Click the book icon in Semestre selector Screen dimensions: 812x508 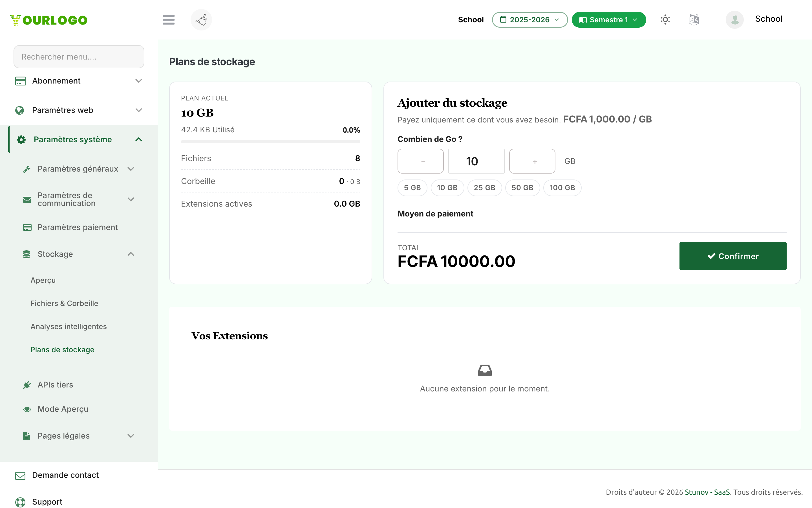(x=583, y=20)
